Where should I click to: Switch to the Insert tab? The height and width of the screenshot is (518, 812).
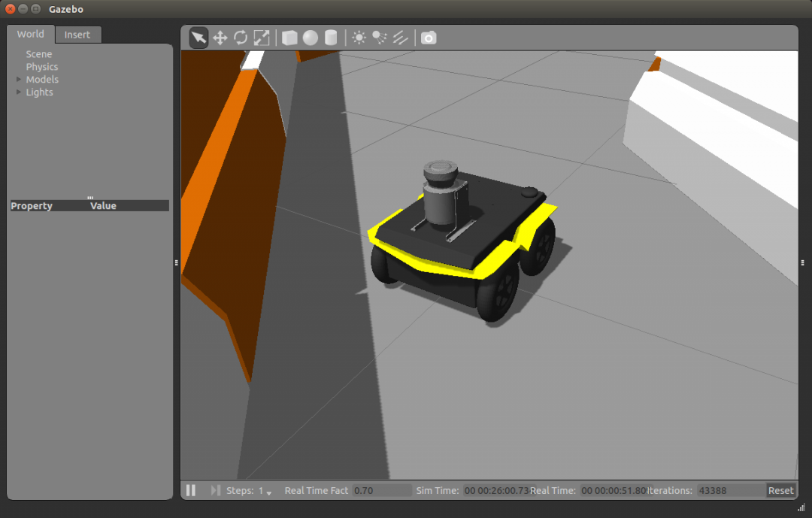point(77,35)
